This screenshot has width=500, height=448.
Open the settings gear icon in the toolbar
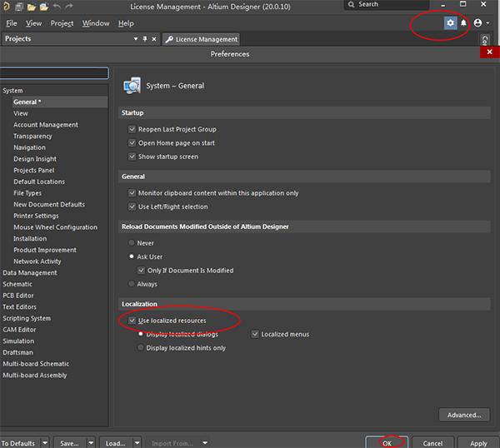click(x=450, y=23)
